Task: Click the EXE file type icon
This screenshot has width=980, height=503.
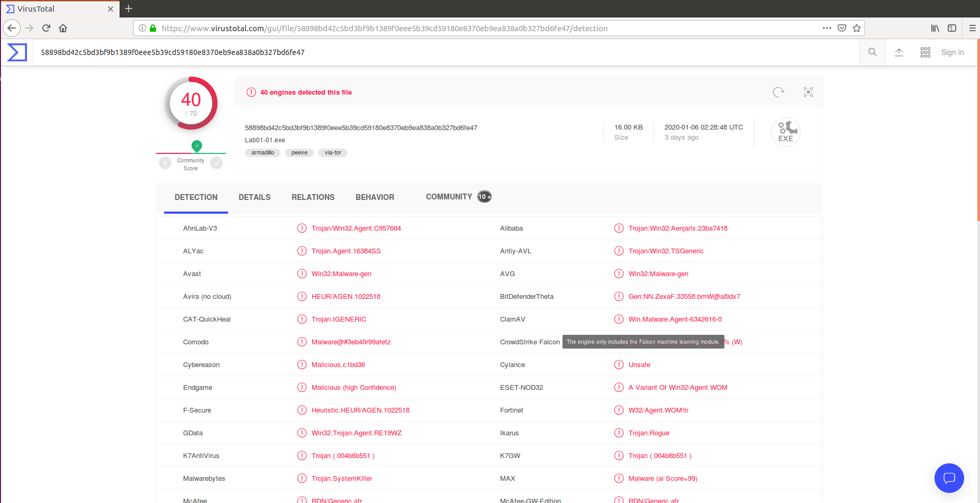Action: coord(786,132)
